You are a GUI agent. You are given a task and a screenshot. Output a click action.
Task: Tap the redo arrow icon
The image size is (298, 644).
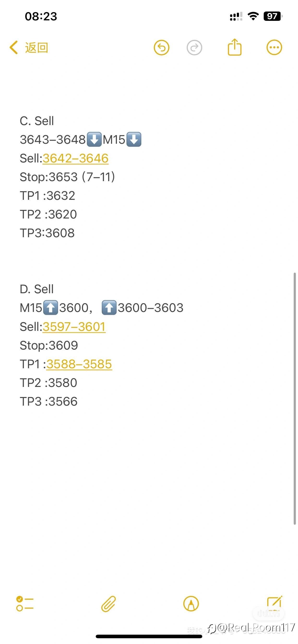coord(194,47)
